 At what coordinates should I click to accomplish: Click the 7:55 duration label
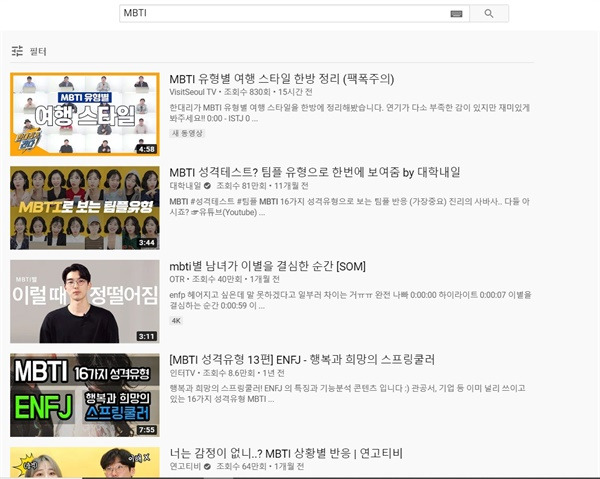147,430
